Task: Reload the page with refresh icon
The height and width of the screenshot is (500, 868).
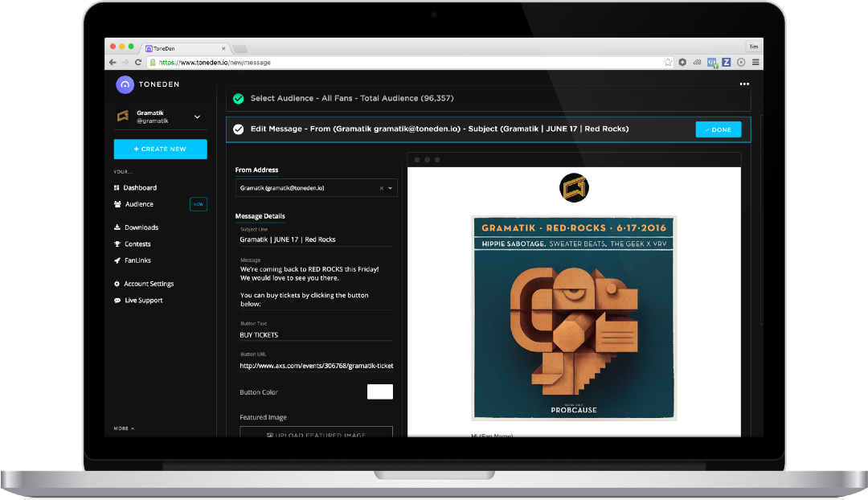Action: coord(138,63)
